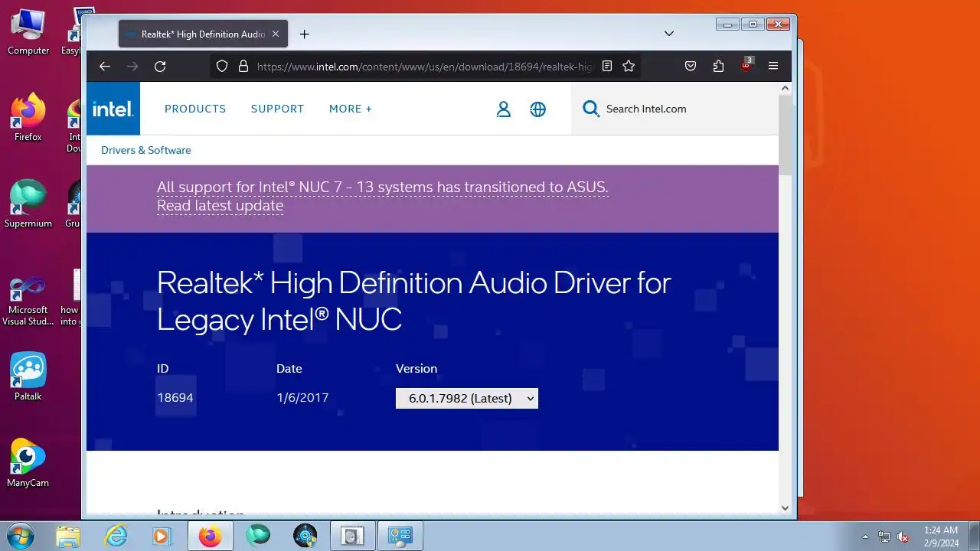Close the Realtek High Definition Audio tab
This screenshot has height=551, width=980.
(x=276, y=34)
